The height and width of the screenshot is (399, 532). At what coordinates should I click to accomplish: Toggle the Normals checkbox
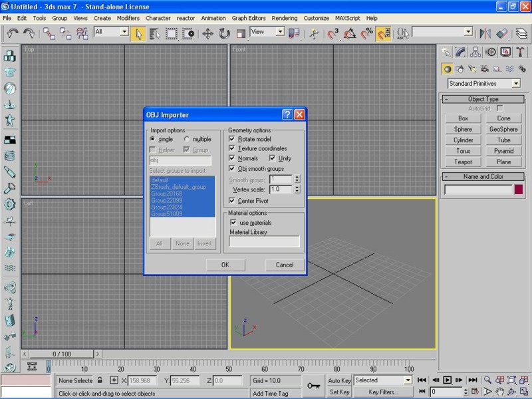[231, 158]
